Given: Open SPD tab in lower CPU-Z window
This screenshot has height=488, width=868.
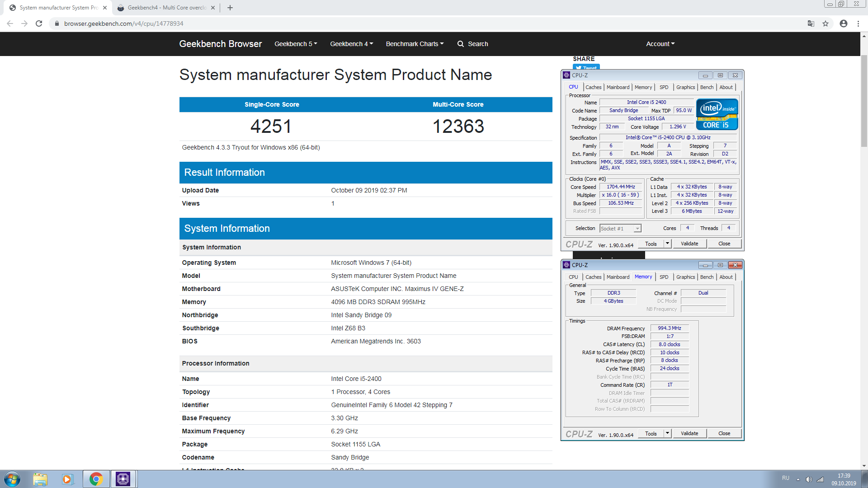Looking at the screenshot, I should [664, 277].
